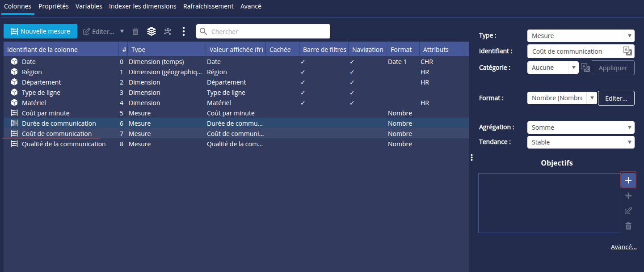
Task: Click the trash icon beside Objectifs list
Action: (x=628, y=226)
